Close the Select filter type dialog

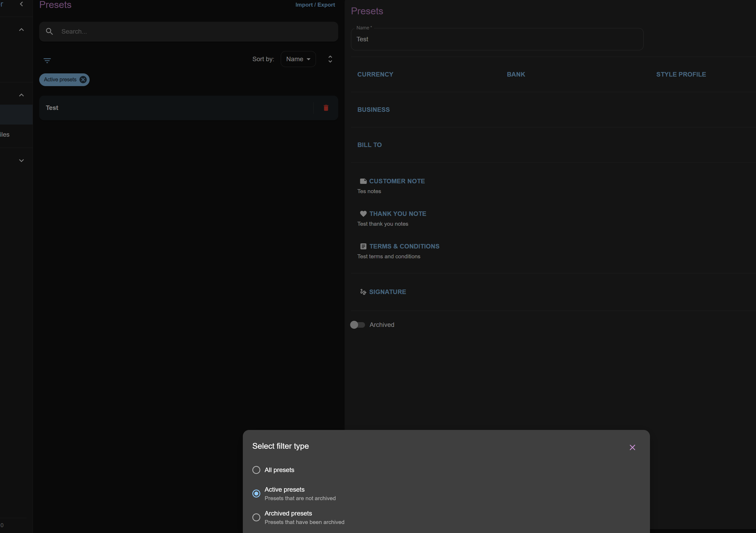[632, 447]
